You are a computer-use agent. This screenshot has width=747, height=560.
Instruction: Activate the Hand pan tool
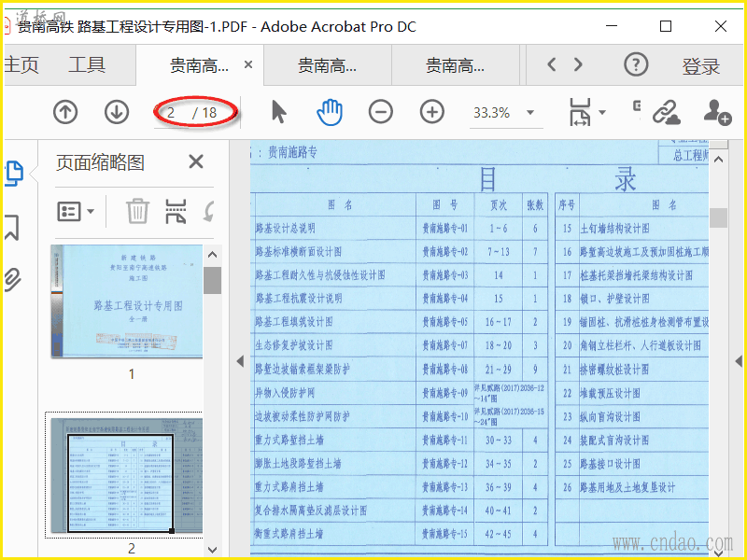point(330,112)
